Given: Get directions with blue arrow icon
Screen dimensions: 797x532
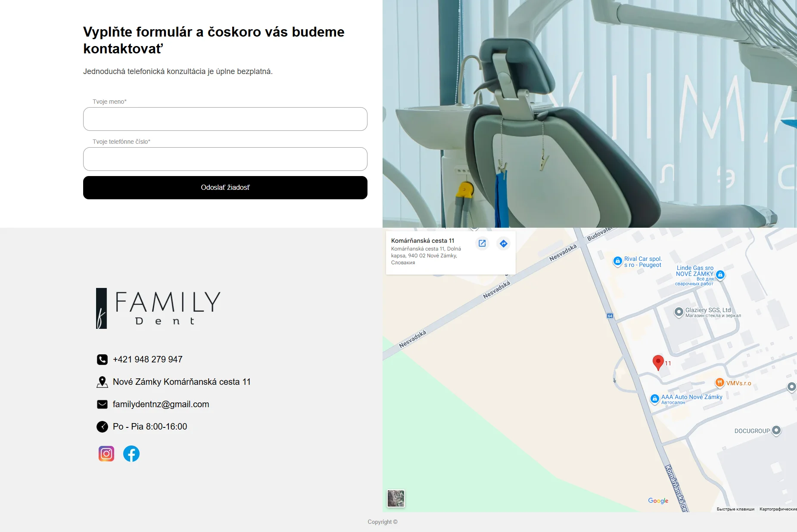Looking at the screenshot, I should pyautogui.click(x=504, y=243).
